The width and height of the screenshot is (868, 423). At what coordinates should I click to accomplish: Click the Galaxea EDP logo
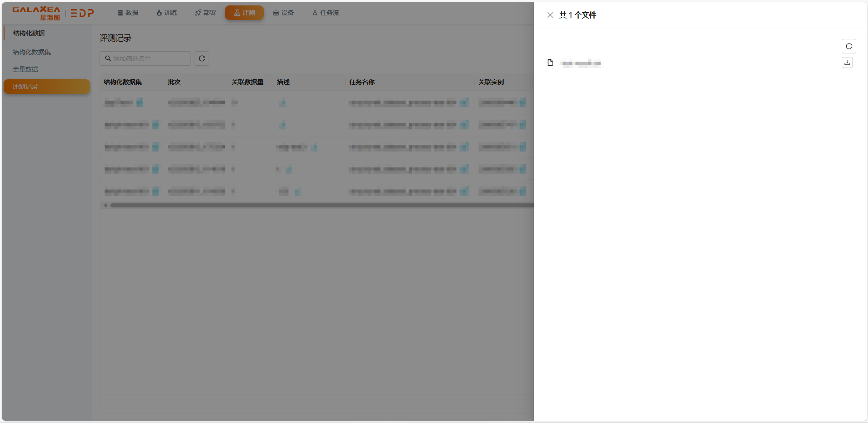coord(53,13)
